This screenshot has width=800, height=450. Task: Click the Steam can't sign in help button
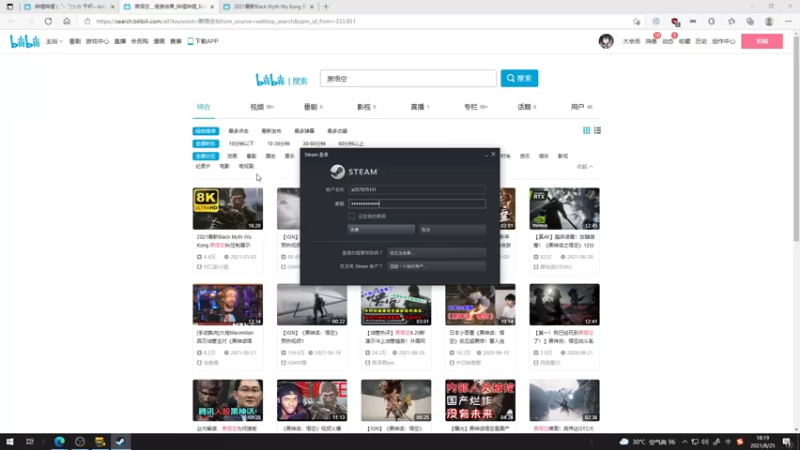[x=437, y=253]
